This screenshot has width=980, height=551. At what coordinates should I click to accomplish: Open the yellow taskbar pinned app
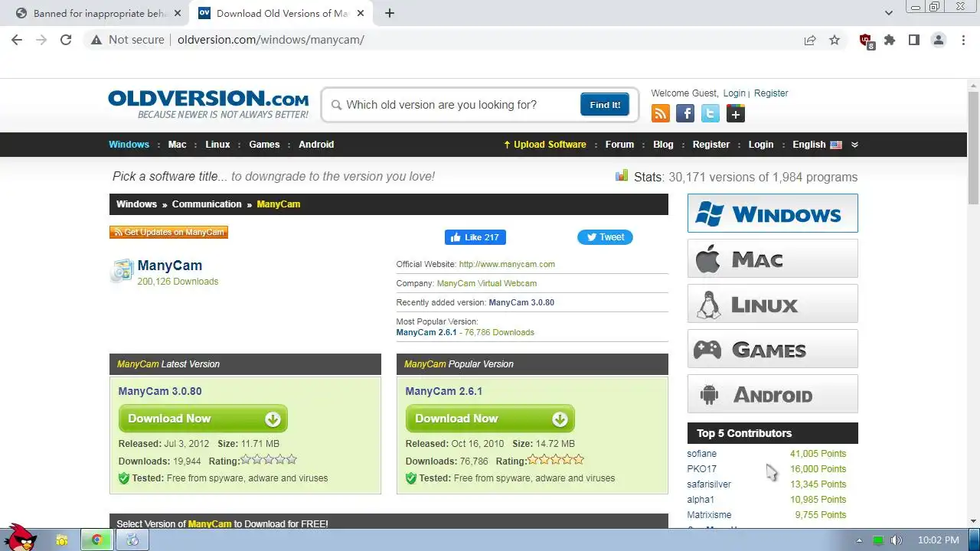[x=62, y=540]
